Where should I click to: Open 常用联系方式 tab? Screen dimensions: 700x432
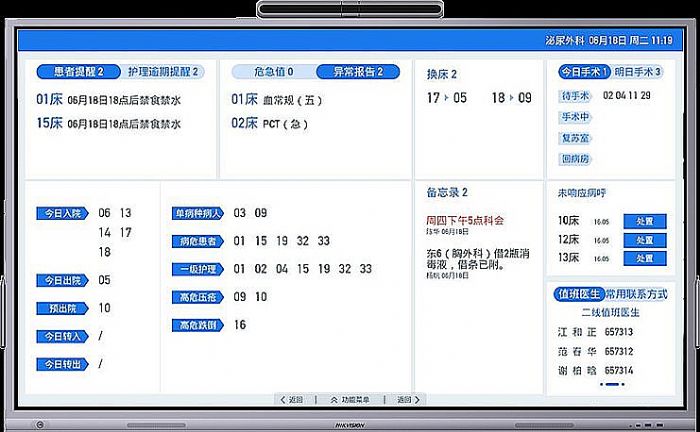(636, 294)
